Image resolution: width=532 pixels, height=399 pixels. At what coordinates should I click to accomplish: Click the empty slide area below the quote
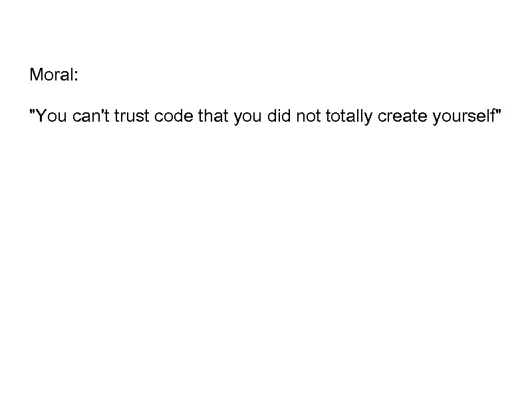click(x=266, y=266)
